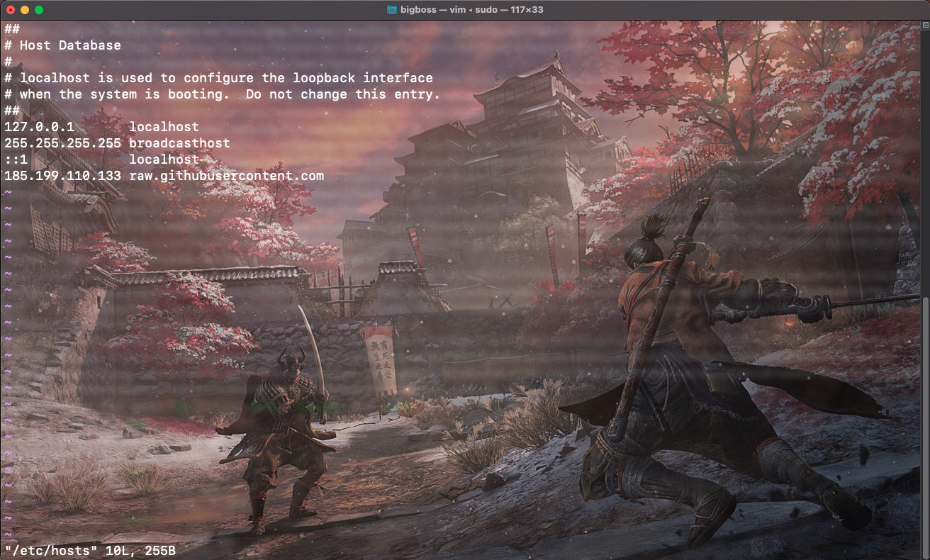Close the terminal window with red button
Viewport: 930px width, 560px height.
coord(10,10)
